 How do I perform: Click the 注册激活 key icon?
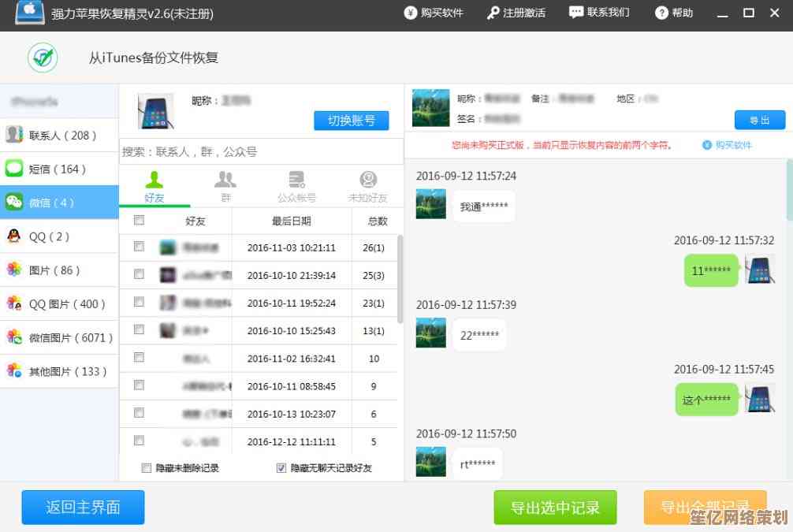[x=493, y=13]
